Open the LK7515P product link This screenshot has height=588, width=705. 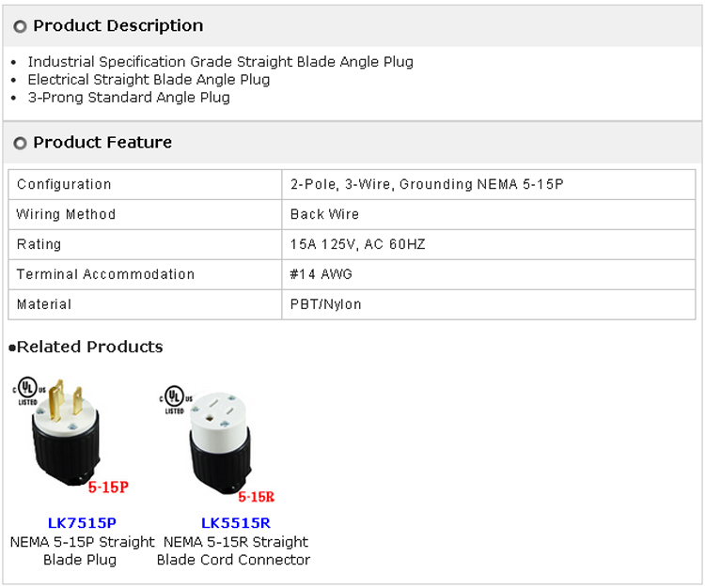coord(82,523)
